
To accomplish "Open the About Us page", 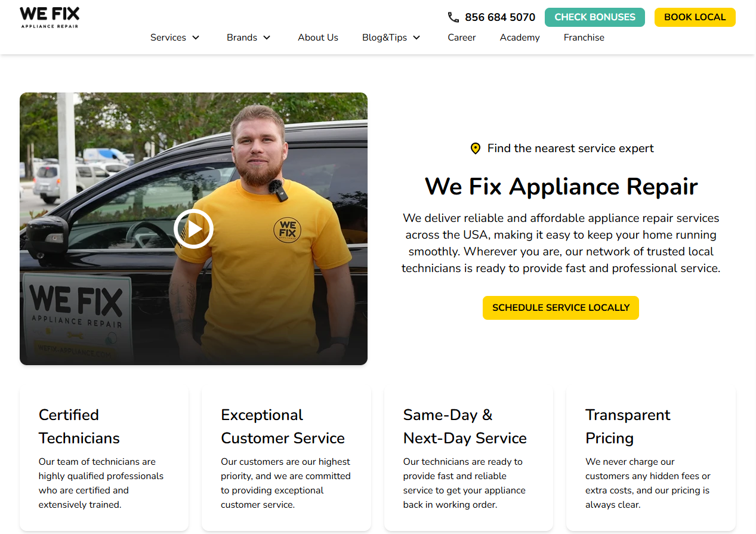I will coord(318,38).
